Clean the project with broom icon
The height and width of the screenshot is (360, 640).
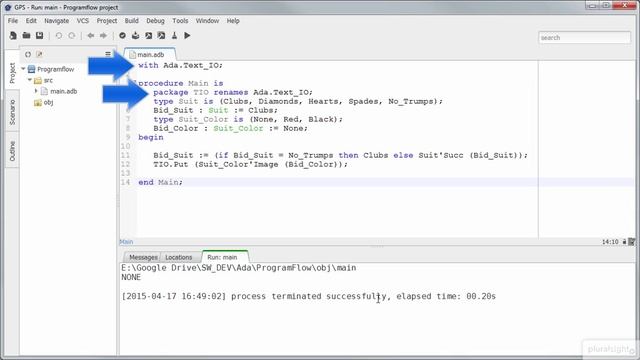[x=174, y=36]
